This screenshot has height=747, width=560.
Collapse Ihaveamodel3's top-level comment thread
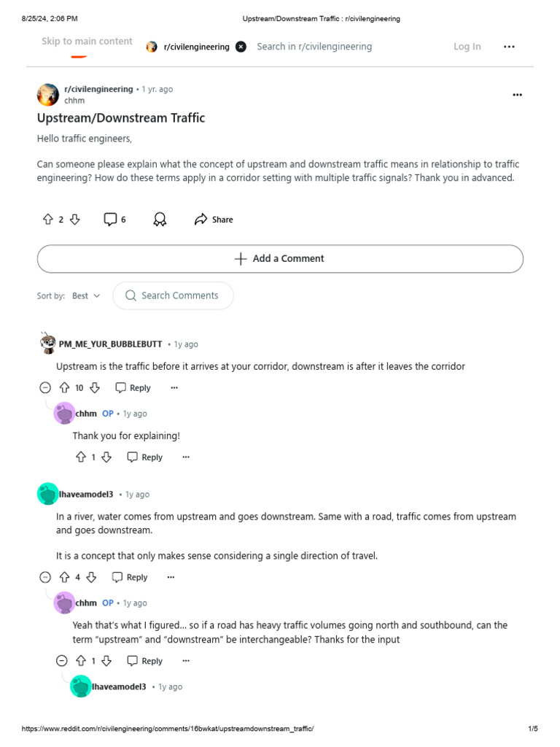coord(45,578)
